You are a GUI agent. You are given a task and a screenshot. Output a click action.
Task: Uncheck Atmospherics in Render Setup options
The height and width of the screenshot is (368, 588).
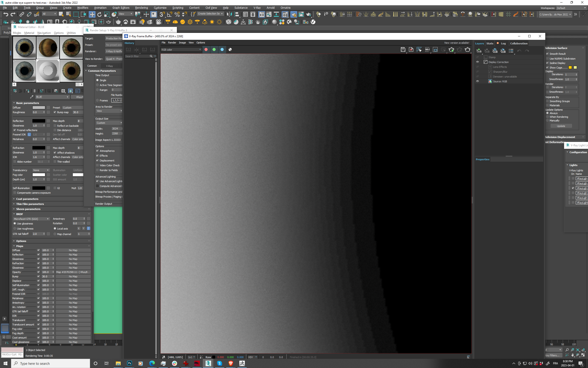(97, 151)
